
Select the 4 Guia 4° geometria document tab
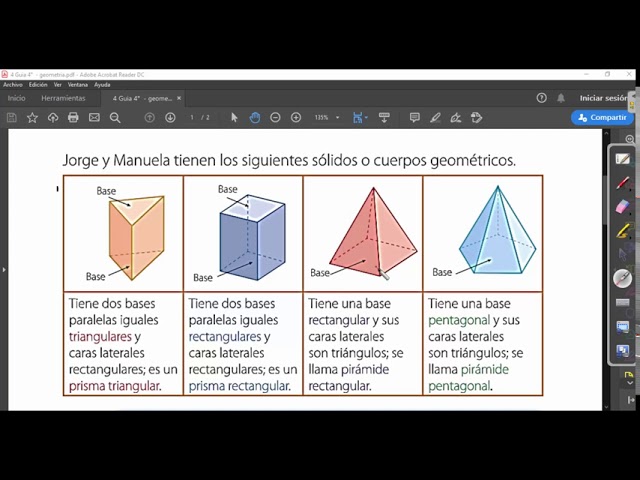pos(142,98)
